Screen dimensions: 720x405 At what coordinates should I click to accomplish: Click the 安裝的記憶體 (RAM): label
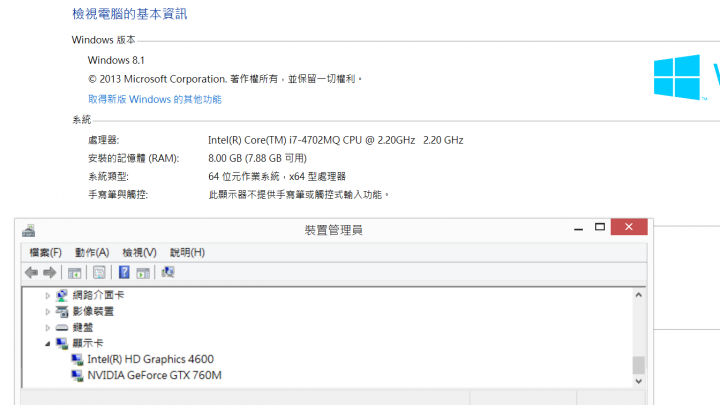[134, 158]
